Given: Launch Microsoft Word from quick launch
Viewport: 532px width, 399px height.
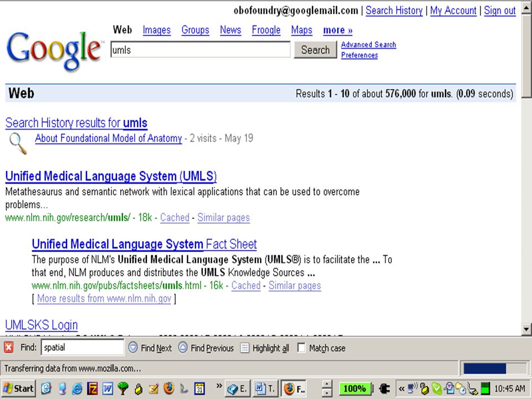Looking at the screenshot, I should click(x=108, y=388).
